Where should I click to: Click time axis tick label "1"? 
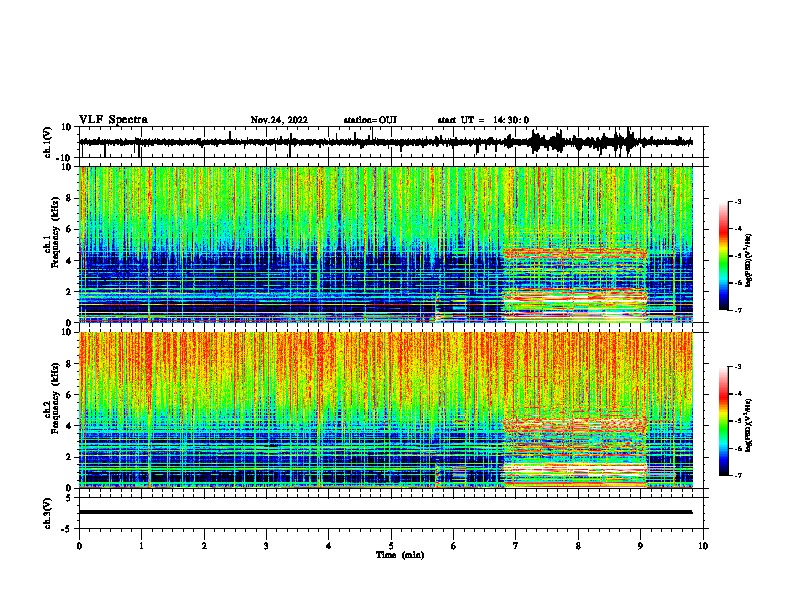click(141, 546)
